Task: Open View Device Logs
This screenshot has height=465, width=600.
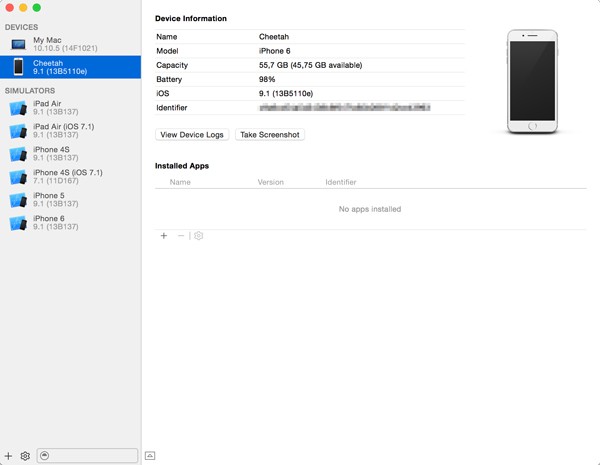Action: 192,135
